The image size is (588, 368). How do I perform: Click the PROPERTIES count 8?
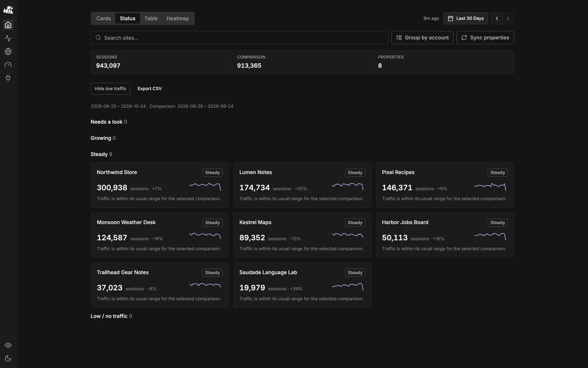point(380,66)
